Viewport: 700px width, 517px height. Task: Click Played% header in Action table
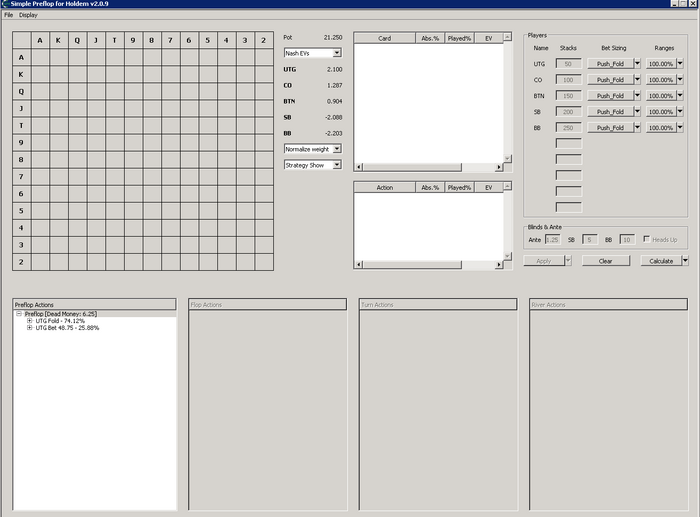pyautogui.click(x=459, y=188)
